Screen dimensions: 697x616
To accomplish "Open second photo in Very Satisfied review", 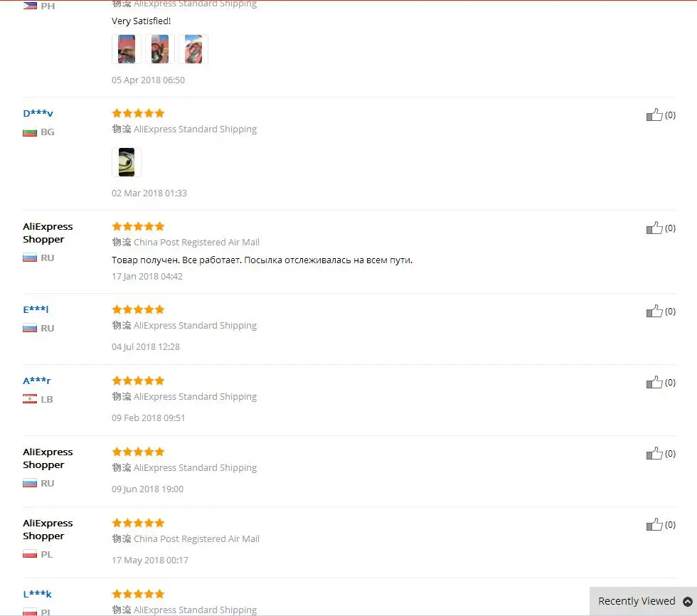I will (x=160, y=49).
